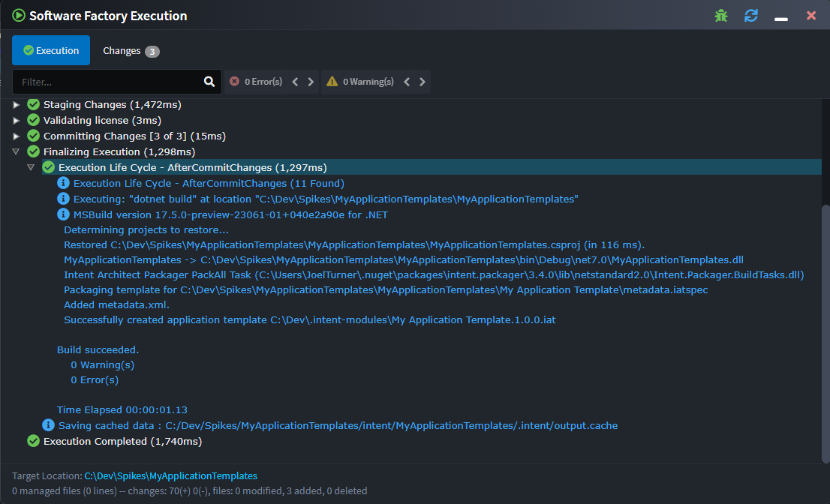Screen dimensions: 830x504
Task: Click info icon beside '11 Found' row
Action: (63, 183)
